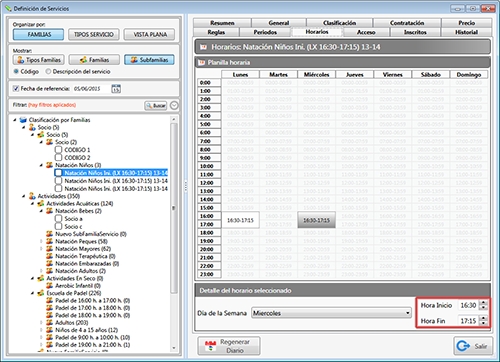Click the Actividades En Seco (0) icon

(41, 278)
